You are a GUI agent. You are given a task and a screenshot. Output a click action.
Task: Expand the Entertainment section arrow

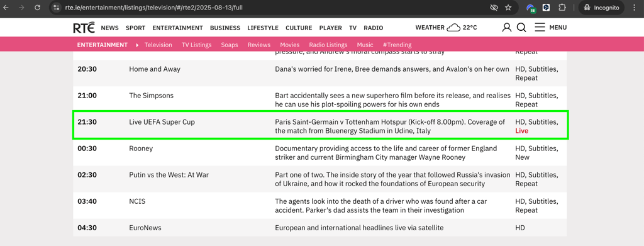[x=137, y=45]
